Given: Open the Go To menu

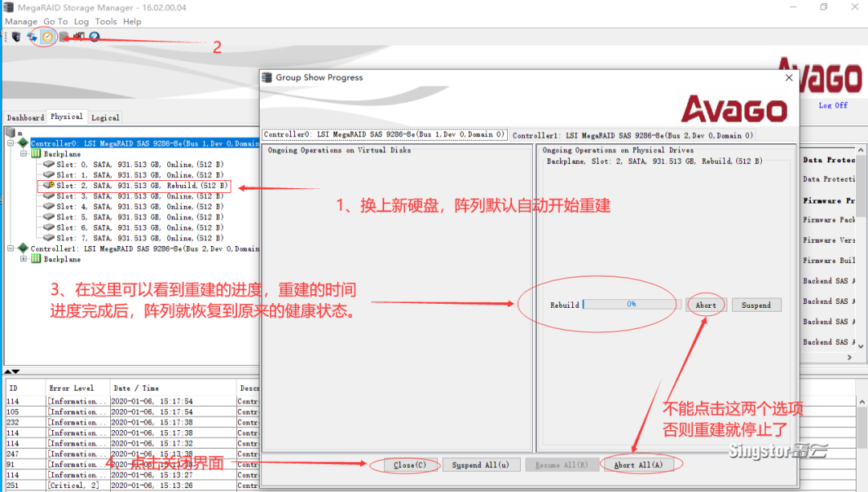Looking at the screenshot, I should pyautogui.click(x=55, y=22).
